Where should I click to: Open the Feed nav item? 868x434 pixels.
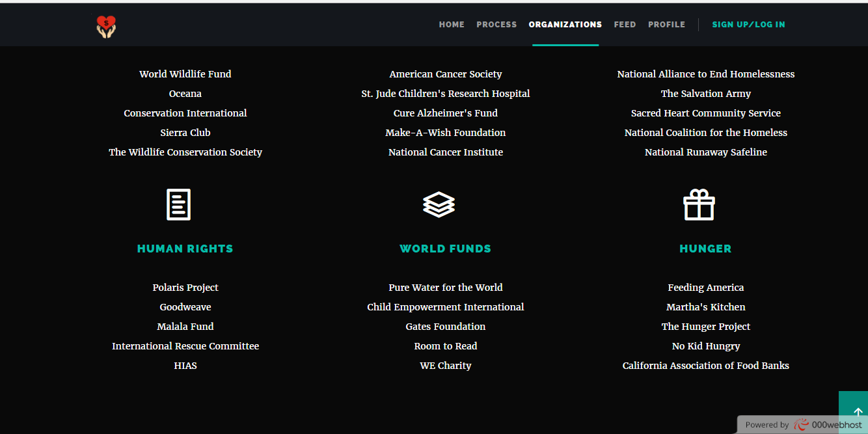625,25
